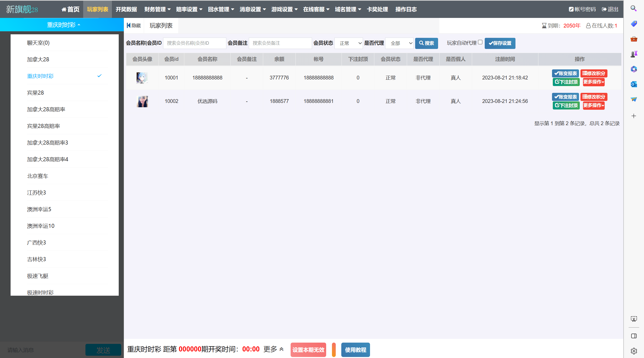Open the 开奖数据 menu item
This screenshot has width=644, height=358.
point(126,9)
